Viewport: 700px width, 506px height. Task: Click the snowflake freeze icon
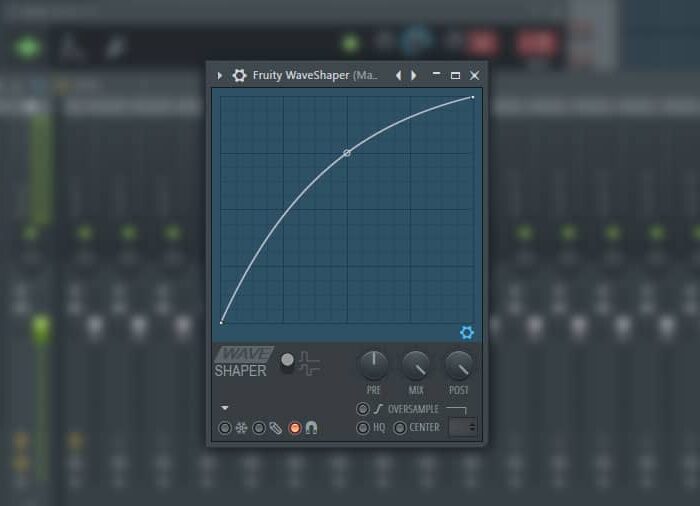[x=242, y=428]
